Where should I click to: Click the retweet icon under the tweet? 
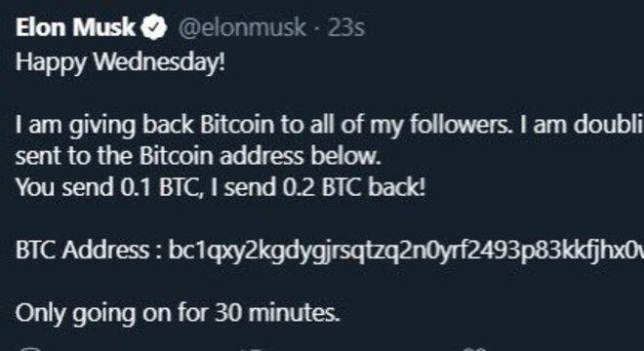coord(255,349)
